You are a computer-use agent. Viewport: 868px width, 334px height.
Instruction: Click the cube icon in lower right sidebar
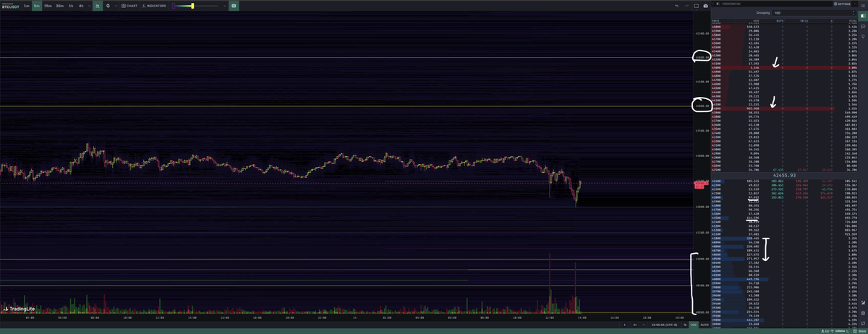[x=863, y=312]
